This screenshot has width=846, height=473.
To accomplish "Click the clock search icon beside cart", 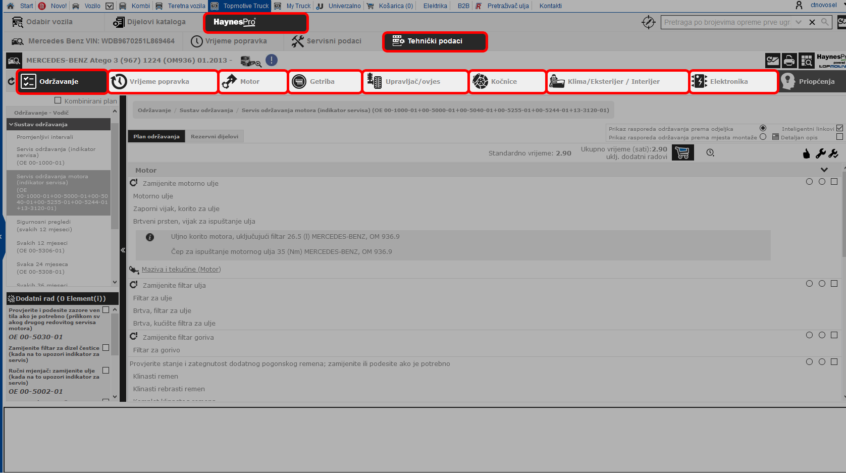I will pyautogui.click(x=710, y=153).
